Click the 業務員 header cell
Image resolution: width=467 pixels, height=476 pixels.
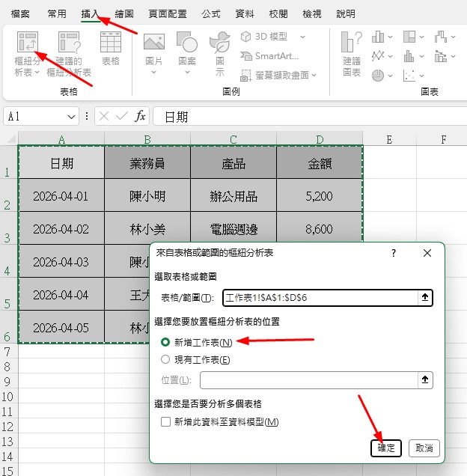[147, 163]
